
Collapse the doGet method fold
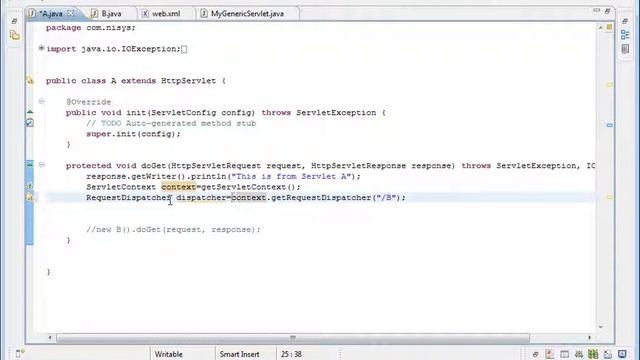(x=41, y=165)
